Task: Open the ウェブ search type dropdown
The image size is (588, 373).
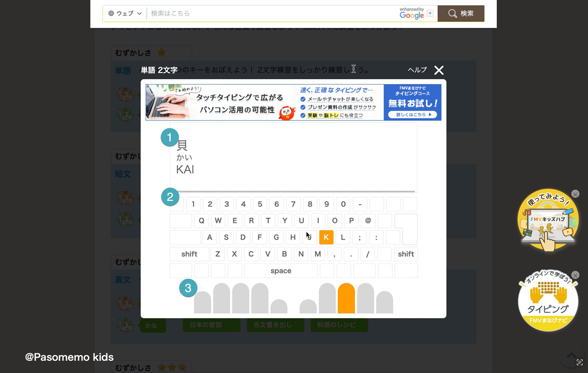Action: click(x=125, y=13)
